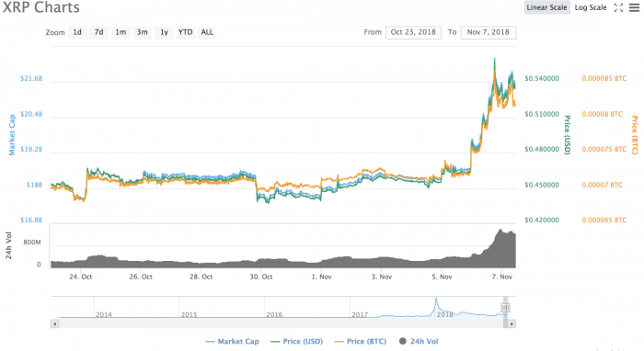
Task: Click the 0.00008 BTC axis label
Action: click(x=602, y=114)
